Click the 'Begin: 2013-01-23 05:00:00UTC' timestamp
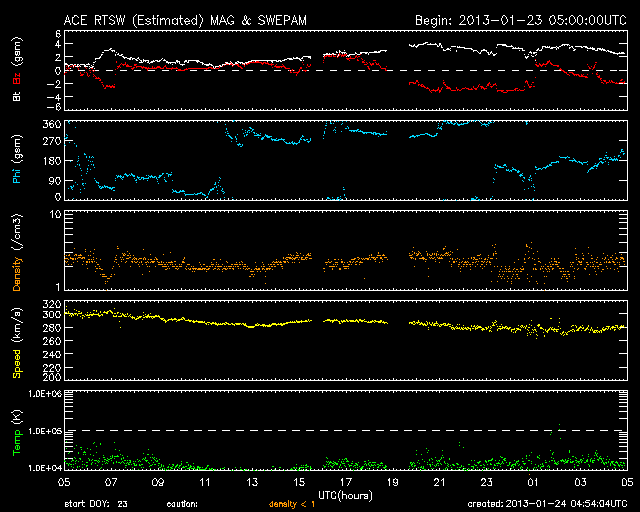640x512 pixels. 521,20
